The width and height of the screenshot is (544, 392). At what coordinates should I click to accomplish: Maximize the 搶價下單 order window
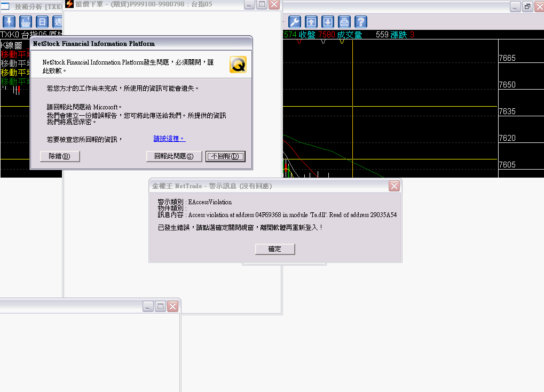tap(262, 4)
